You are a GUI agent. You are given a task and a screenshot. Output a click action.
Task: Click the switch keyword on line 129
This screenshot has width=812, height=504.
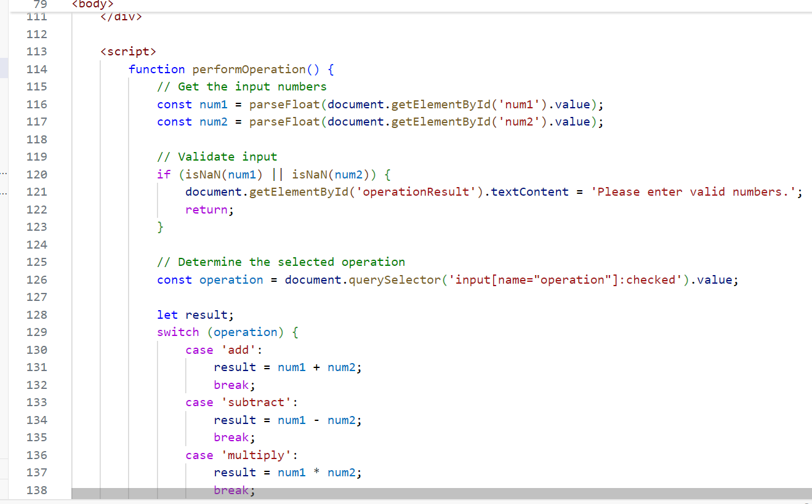[x=178, y=332]
